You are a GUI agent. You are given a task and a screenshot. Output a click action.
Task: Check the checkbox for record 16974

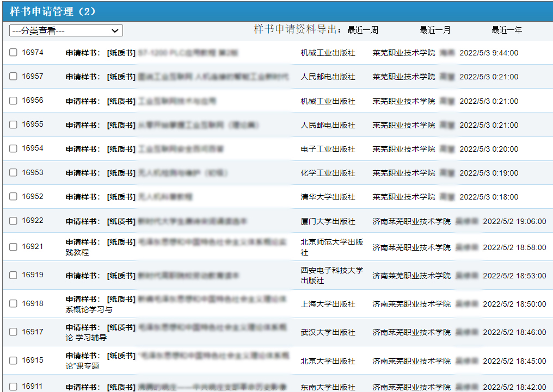[13, 53]
